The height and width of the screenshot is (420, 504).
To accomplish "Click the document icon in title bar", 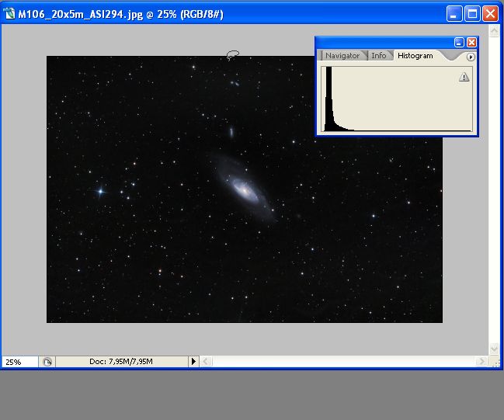I will (x=9, y=14).
